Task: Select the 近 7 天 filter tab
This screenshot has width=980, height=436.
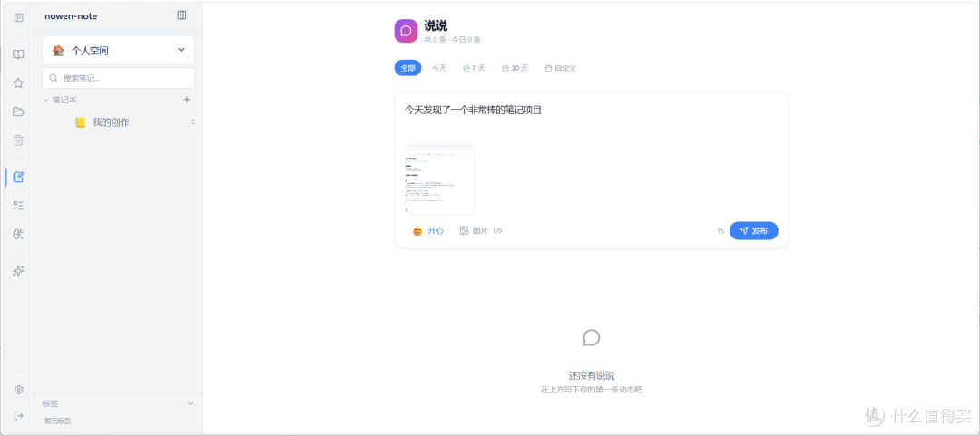Action: [x=474, y=68]
